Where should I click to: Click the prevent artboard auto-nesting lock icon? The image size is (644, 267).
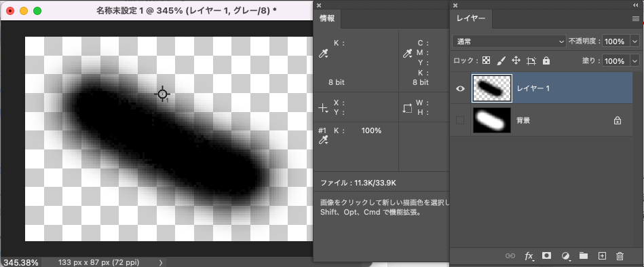pyautogui.click(x=531, y=61)
